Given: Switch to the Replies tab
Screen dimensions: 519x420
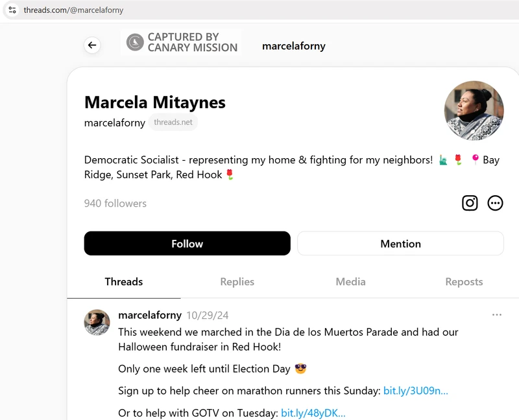Looking at the screenshot, I should tap(237, 282).
